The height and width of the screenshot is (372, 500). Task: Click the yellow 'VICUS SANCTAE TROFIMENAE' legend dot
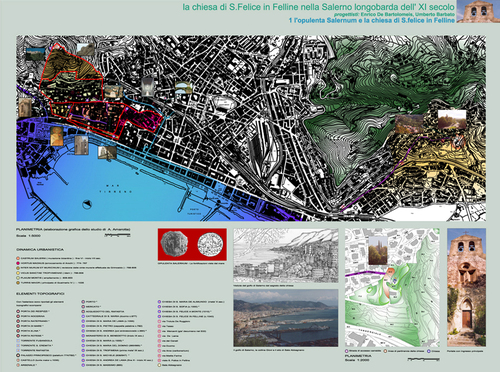pyautogui.click(x=18, y=273)
